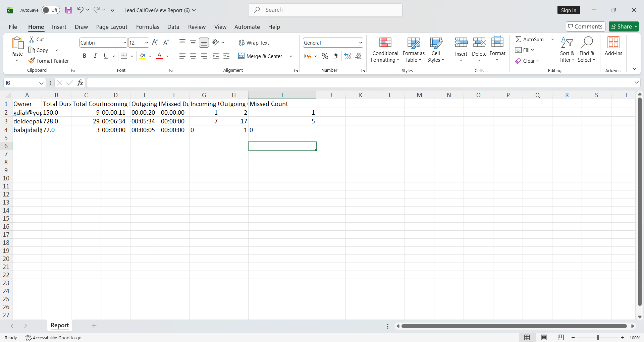This screenshot has width=644, height=342.
Task: Undo the last action
Action: pyautogui.click(x=80, y=10)
